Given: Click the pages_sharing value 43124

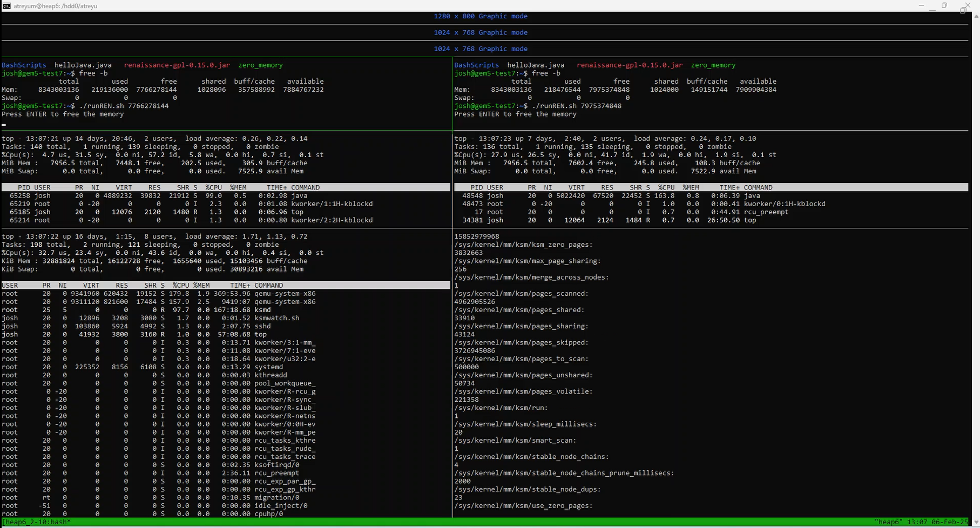Looking at the screenshot, I should click(x=464, y=334).
